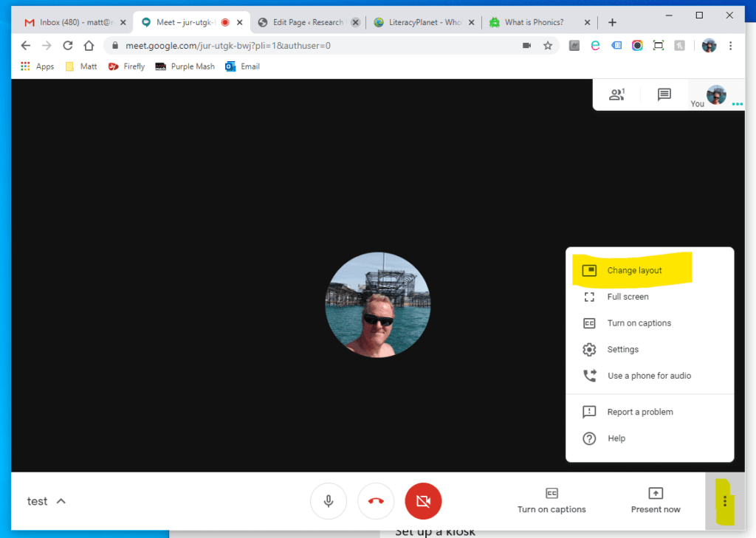
Task: Click Turn on captions in bottom bar
Action: [x=551, y=501]
